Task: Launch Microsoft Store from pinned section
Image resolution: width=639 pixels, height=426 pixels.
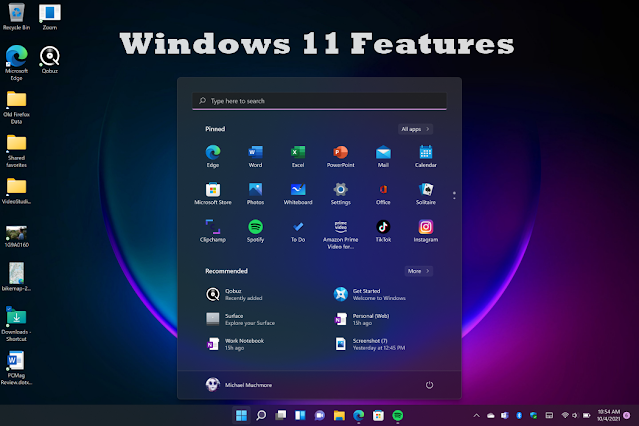Action: (x=213, y=194)
